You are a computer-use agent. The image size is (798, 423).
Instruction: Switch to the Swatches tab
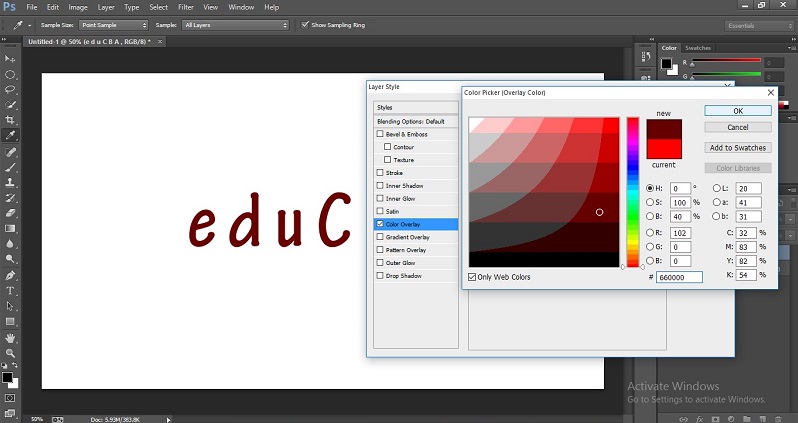pyautogui.click(x=697, y=48)
